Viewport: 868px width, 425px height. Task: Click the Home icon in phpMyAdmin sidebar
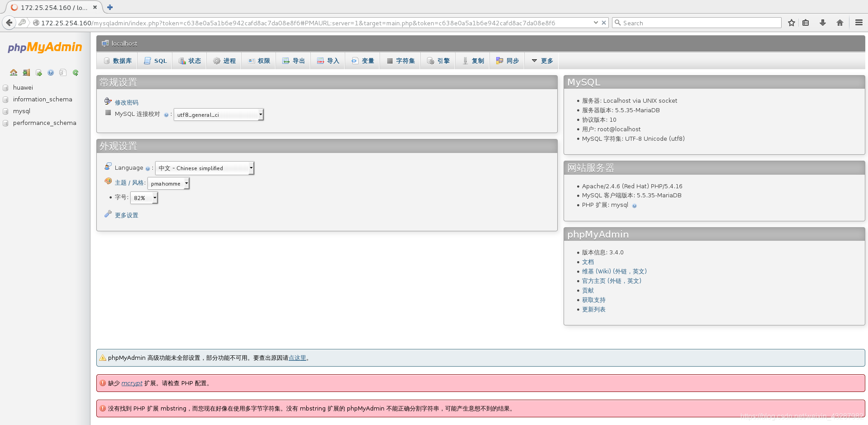pos(14,72)
